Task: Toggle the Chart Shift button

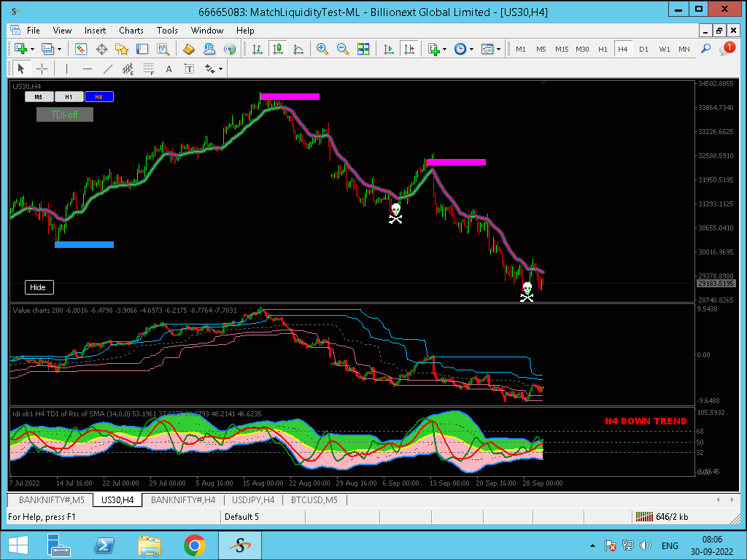Action: pyautogui.click(x=409, y=49)
